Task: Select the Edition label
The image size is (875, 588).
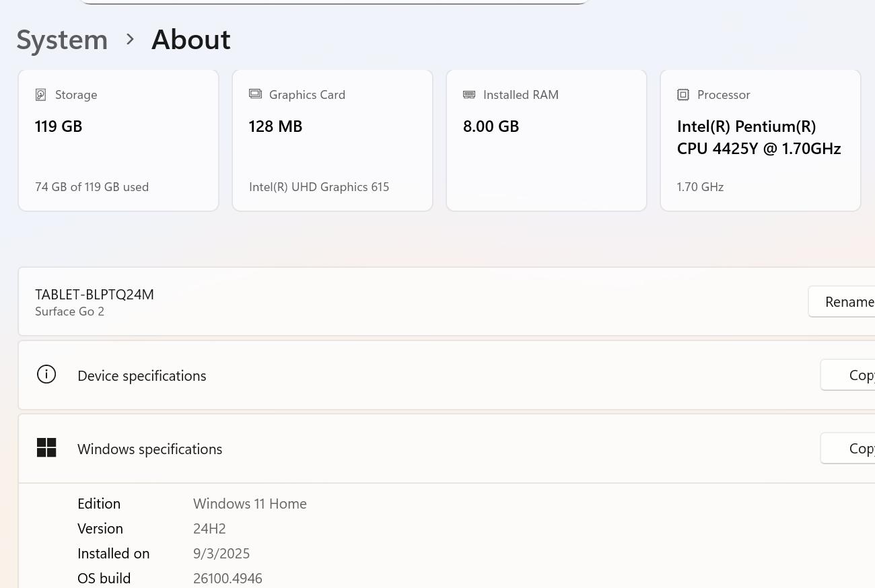Action: [99, 504]
